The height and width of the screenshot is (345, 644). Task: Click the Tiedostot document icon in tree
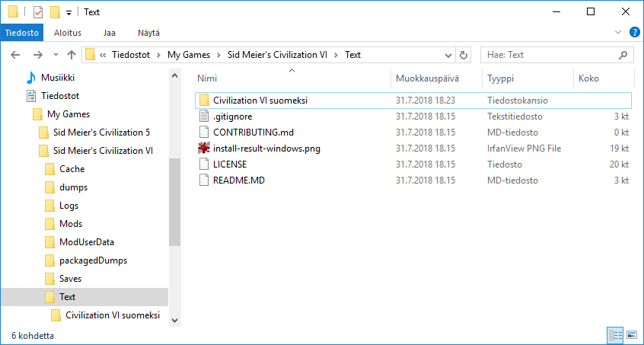click(30, 96)
